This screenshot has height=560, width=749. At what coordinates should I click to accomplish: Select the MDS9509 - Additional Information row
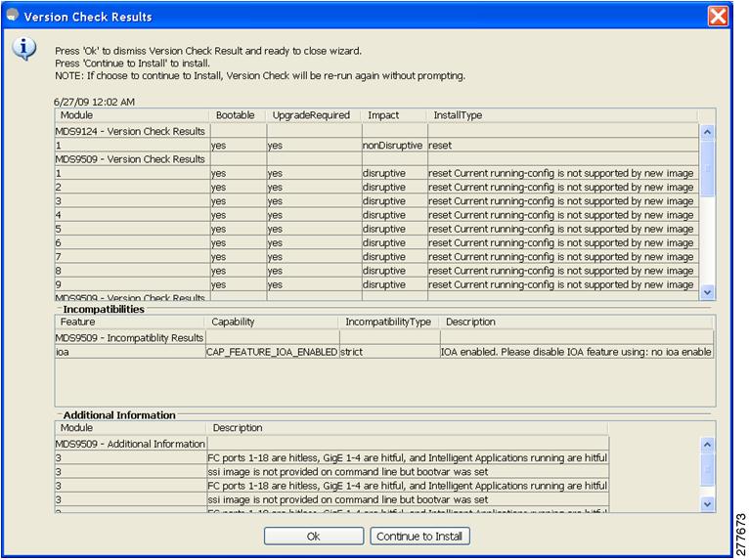point(332,444)
